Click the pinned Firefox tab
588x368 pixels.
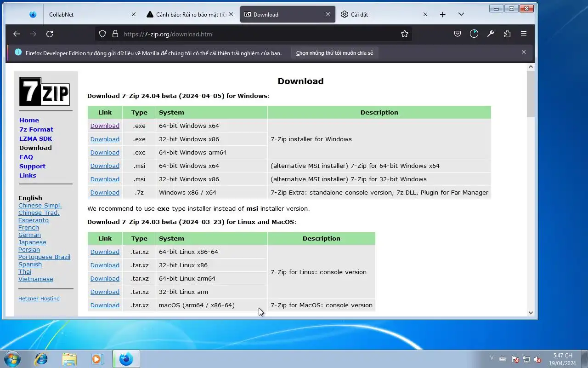[33, 14]
